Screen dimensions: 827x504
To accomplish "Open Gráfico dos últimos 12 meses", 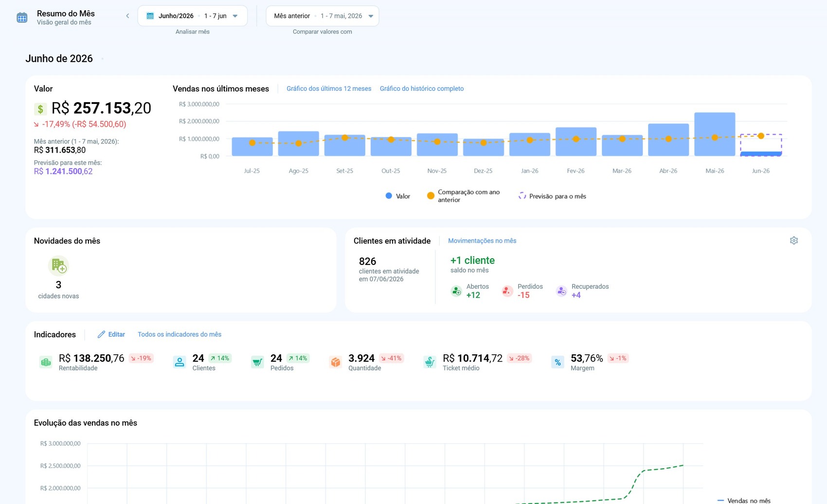I will (x=329, y=88).
